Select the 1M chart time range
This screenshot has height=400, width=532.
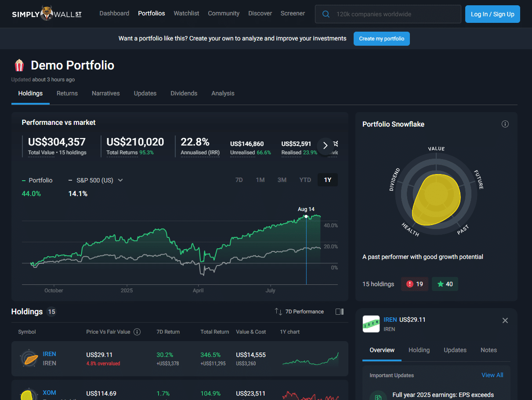point(260,180)
